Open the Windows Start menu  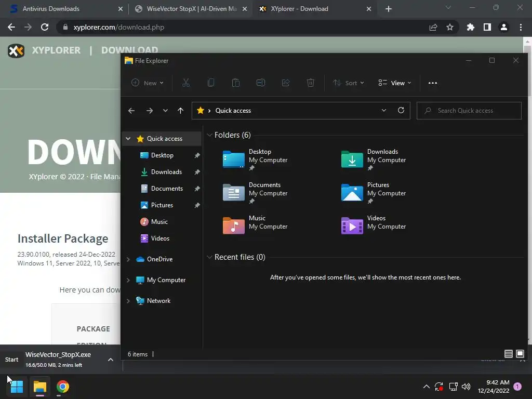17,387
